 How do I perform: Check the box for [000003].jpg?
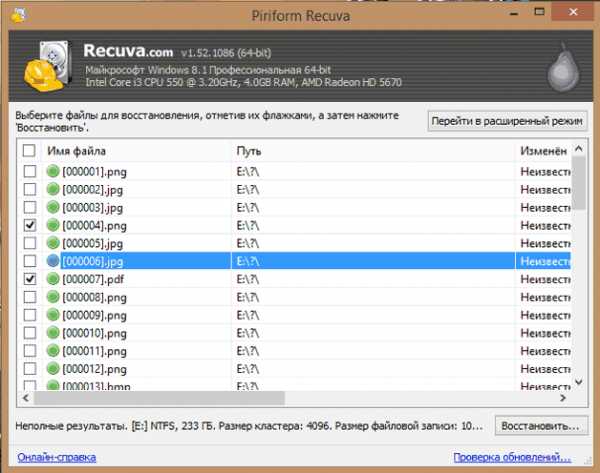[30, 207]
